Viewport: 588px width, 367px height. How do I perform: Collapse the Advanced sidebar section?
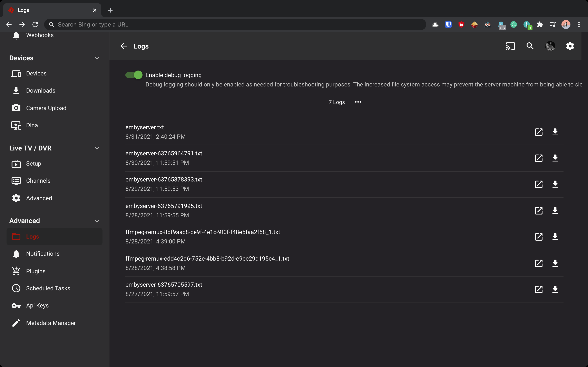click(97, 221)
